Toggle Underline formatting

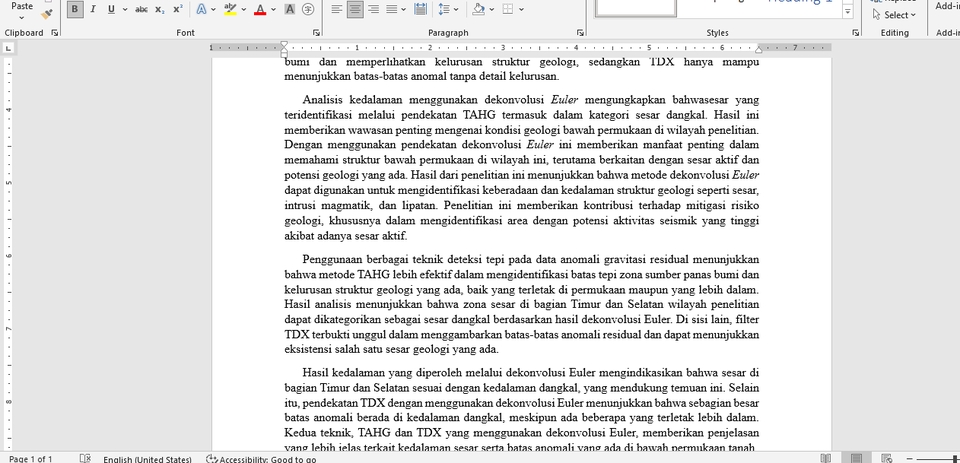point(111,9)
